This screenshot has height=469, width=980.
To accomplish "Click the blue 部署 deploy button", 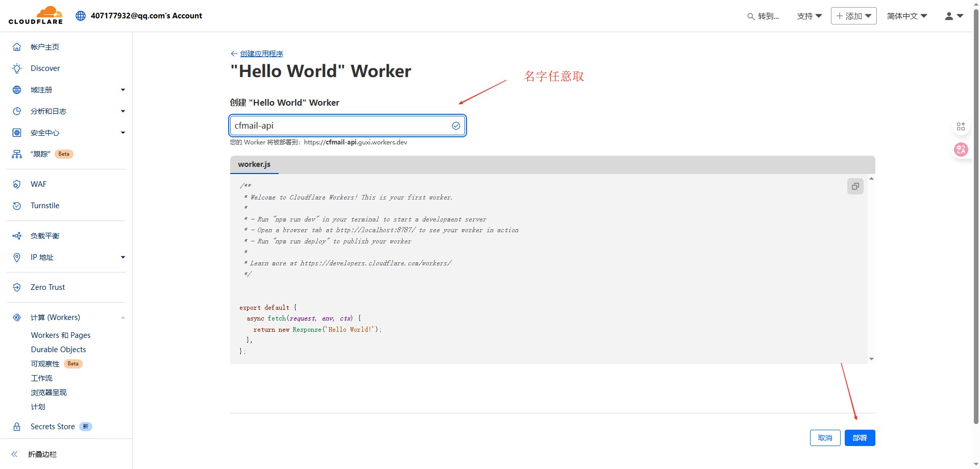I will [x=860, y=438].
